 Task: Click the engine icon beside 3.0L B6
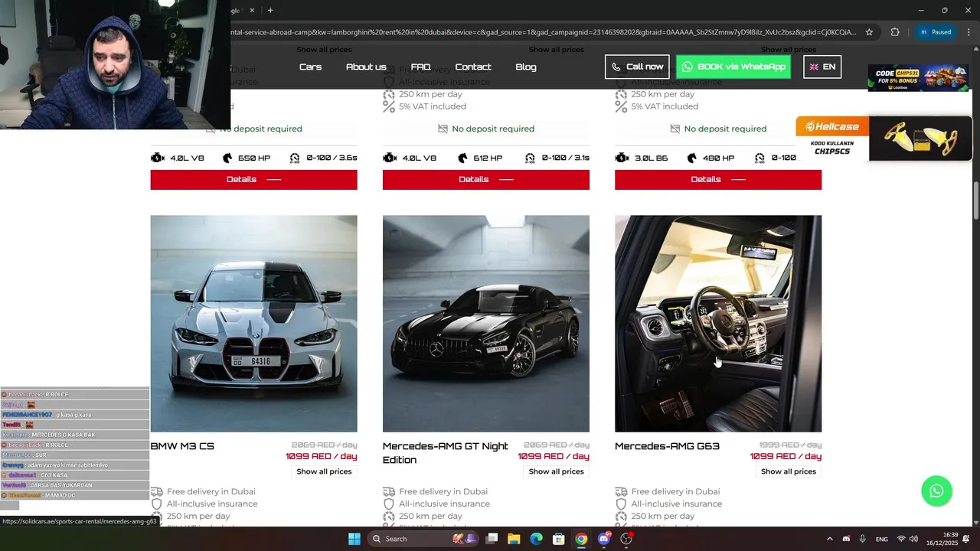click(x=622, y=158)
